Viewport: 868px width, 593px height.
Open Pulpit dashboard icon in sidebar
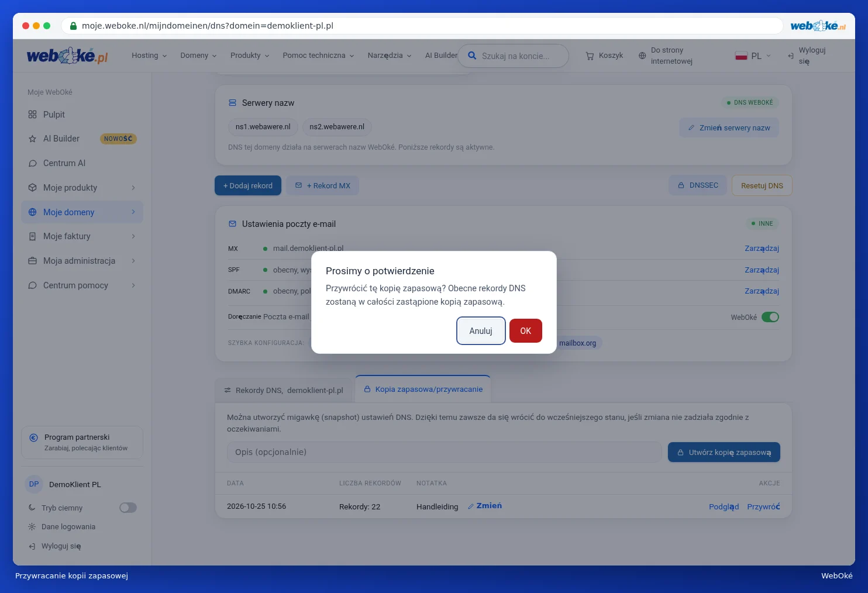tap(32, 115)
